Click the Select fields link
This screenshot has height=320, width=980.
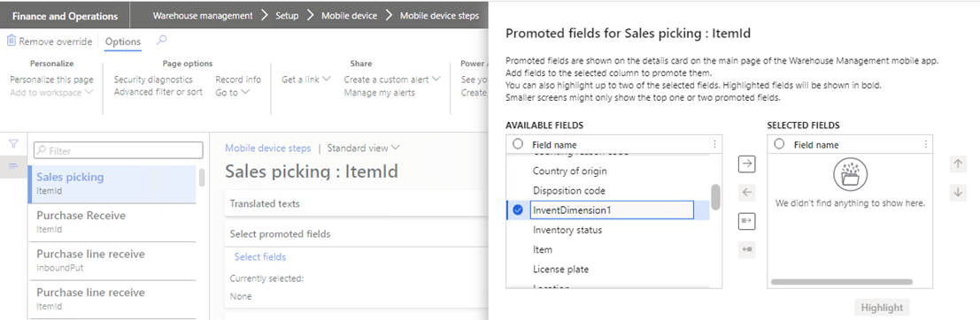(260, 257)
